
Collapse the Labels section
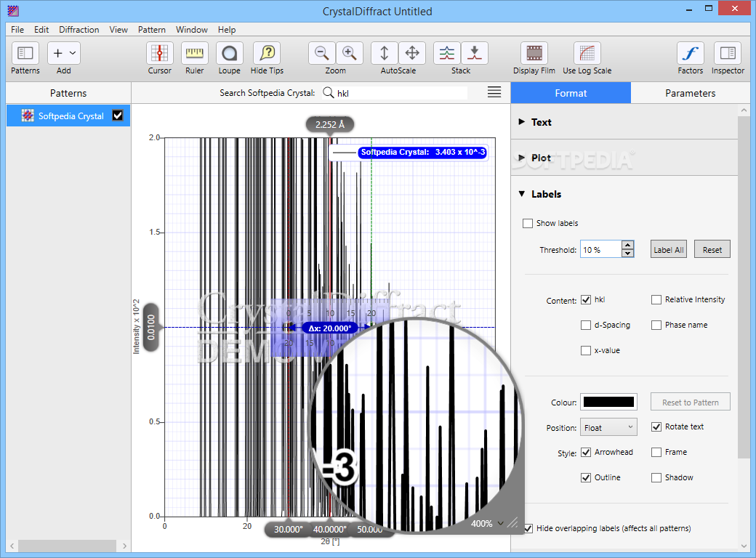pyautogui.click(x=522, y=194)
